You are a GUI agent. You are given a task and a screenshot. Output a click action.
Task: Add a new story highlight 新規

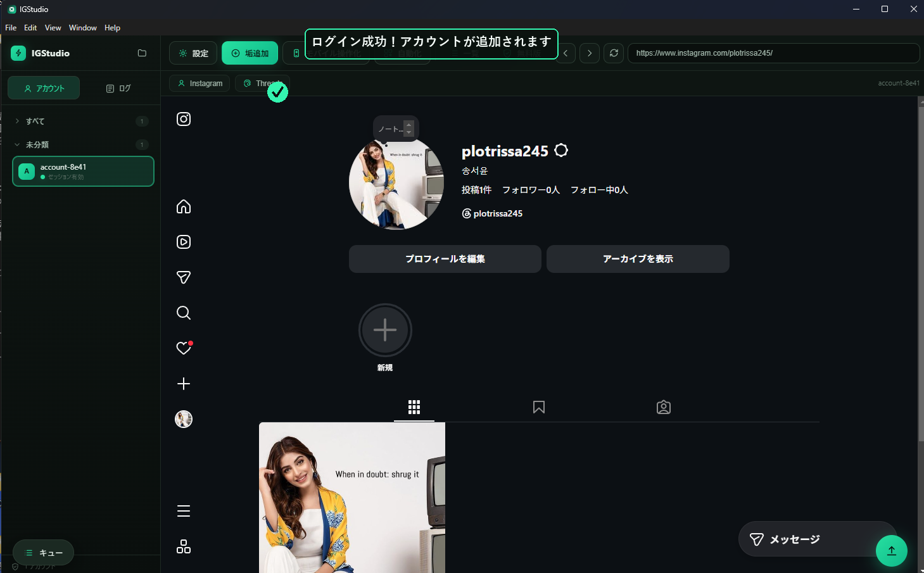pos(385,331)
